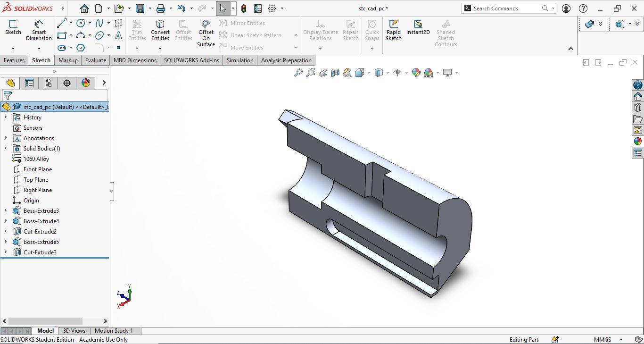Switch to the 3D Views bottom tab
This screenshot has height=344, width=644.
74,331
